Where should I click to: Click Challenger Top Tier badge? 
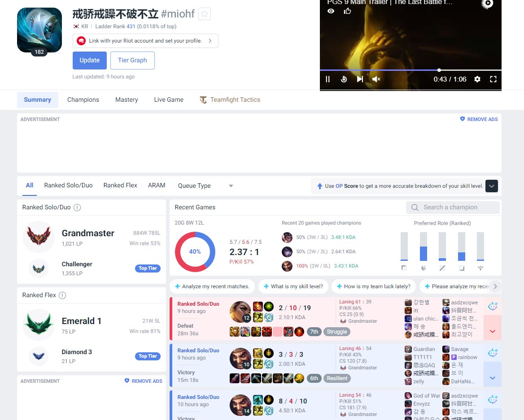148,268
